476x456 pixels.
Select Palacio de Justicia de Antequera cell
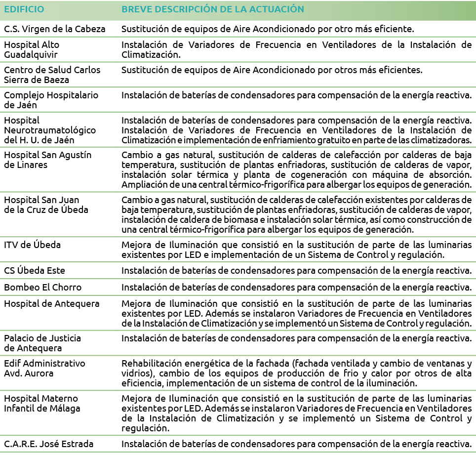click(42, 343)
